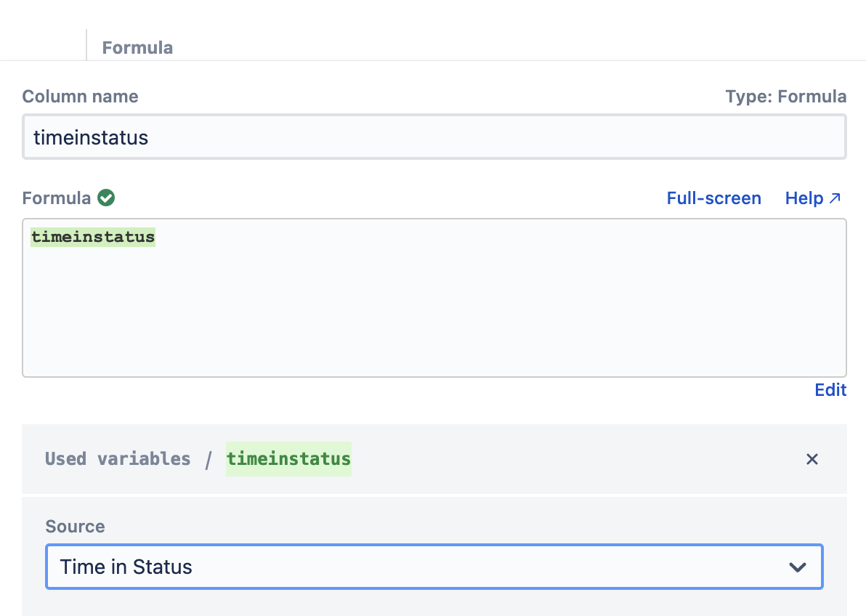Switch to the Formula tab
Screen dimensions: 866x616
[x=137, y=46]
